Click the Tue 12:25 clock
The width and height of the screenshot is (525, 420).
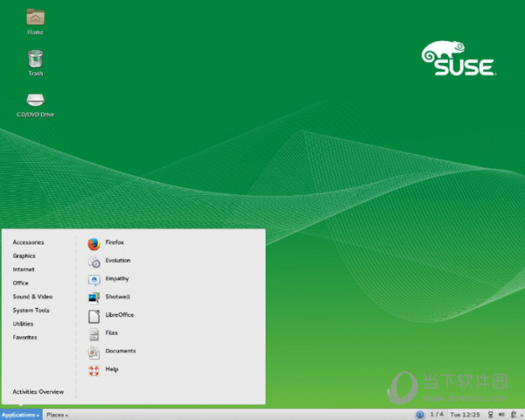(x=465, y=415)
